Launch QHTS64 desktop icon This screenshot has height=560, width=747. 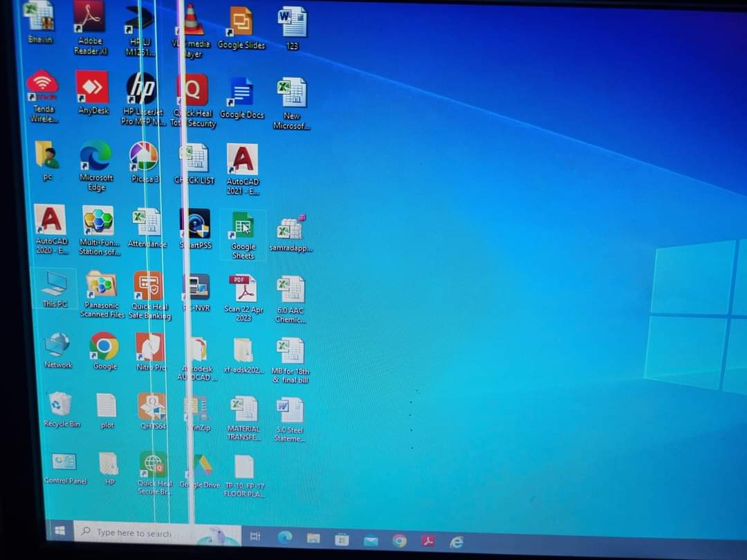(152, 412)
